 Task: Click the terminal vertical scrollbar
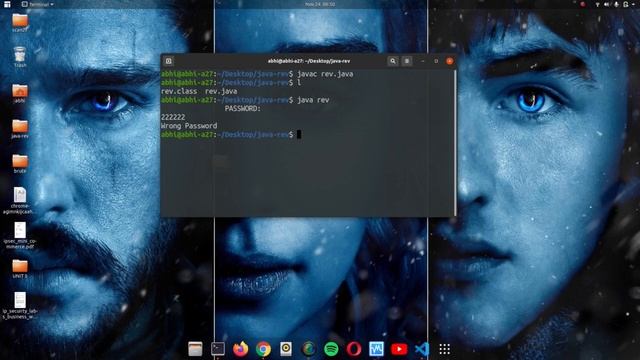point(455,143)
